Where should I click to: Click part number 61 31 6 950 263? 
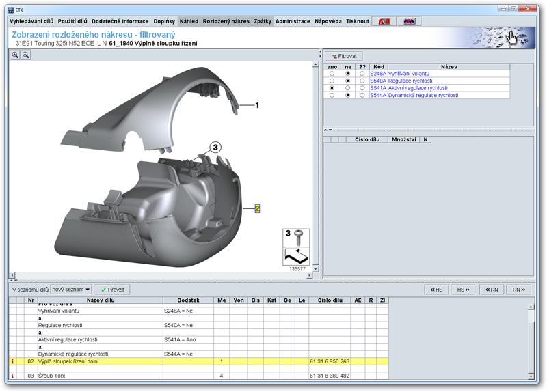(330, 361)
